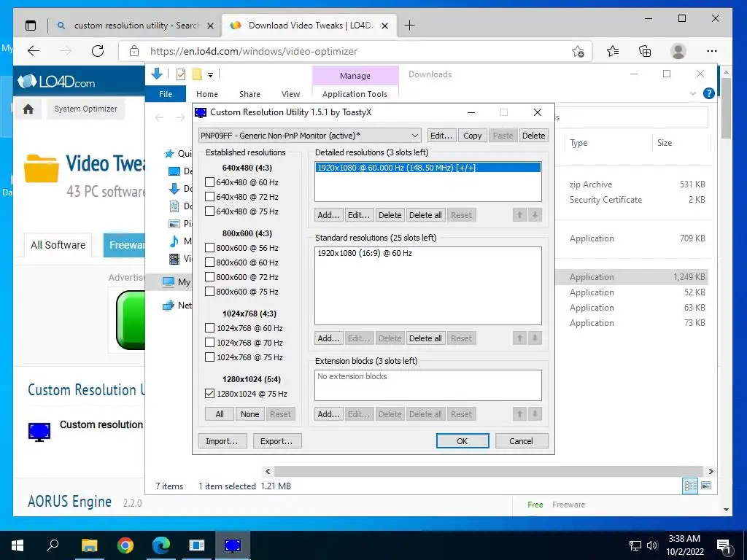The height and width of the screenshot is (560, 747).
Task: Check 800x600 @ 56 Hz
Action: click(209, 248)
